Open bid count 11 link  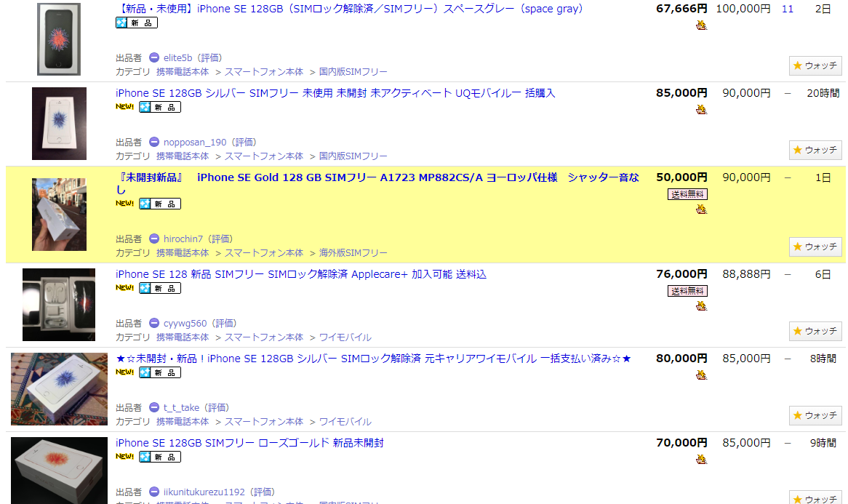[788, 9]
